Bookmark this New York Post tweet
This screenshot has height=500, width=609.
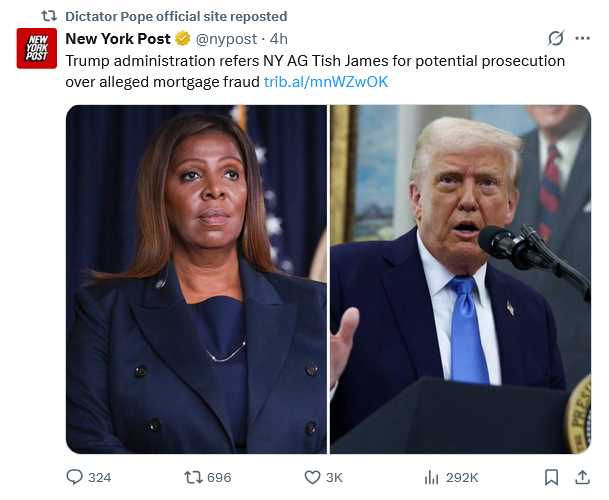coord(551,477)
